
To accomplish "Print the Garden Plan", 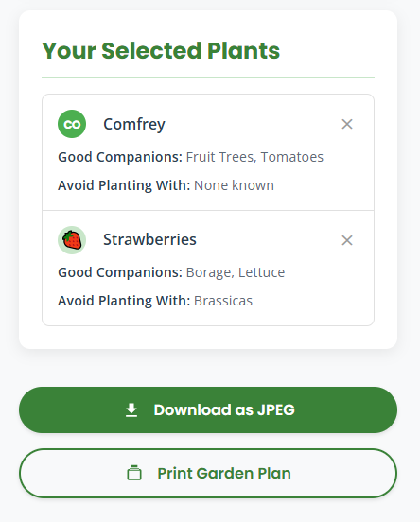I will (208, 473).
